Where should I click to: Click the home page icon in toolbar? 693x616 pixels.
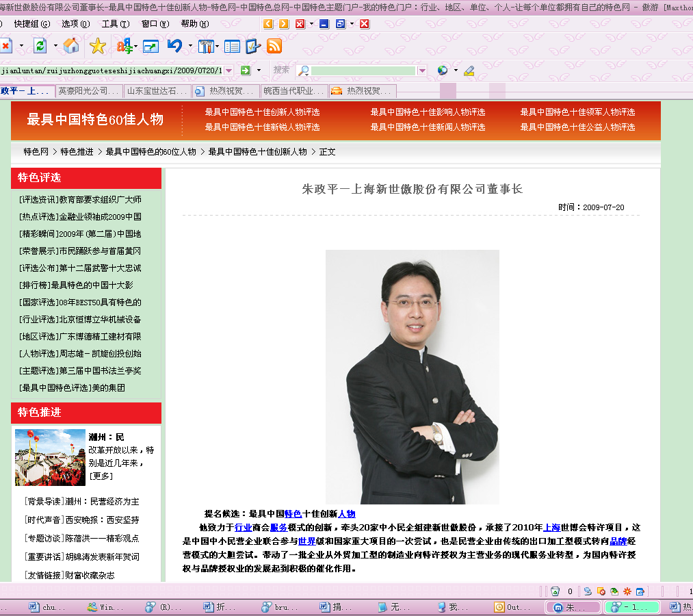70,46
